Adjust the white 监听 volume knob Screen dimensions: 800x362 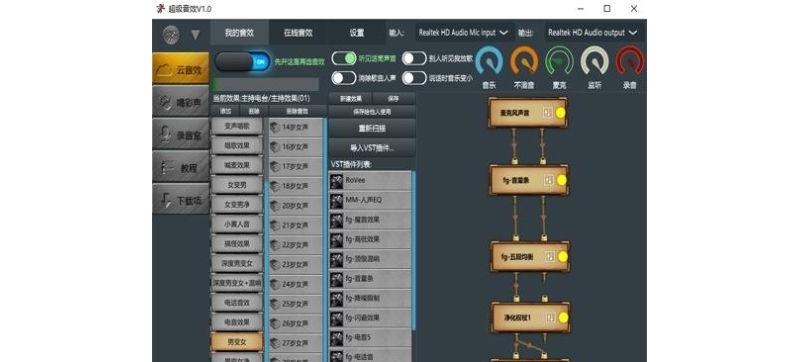pyautogui.click(x=594, y=61)
